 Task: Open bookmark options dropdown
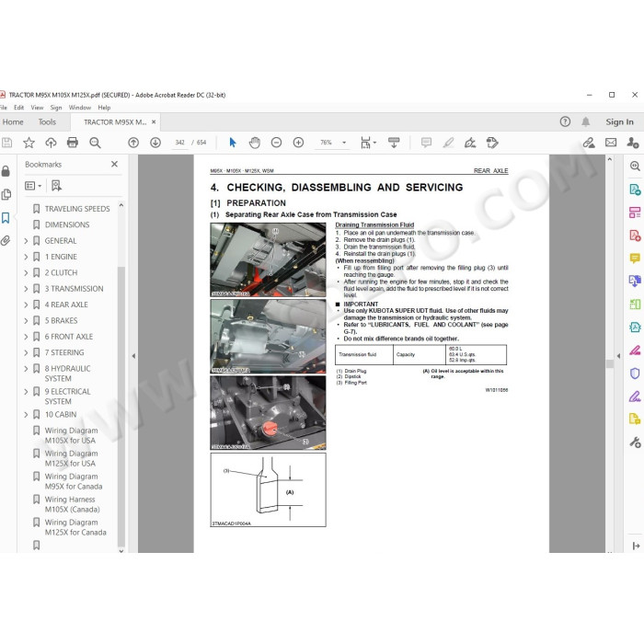[33, 186]
